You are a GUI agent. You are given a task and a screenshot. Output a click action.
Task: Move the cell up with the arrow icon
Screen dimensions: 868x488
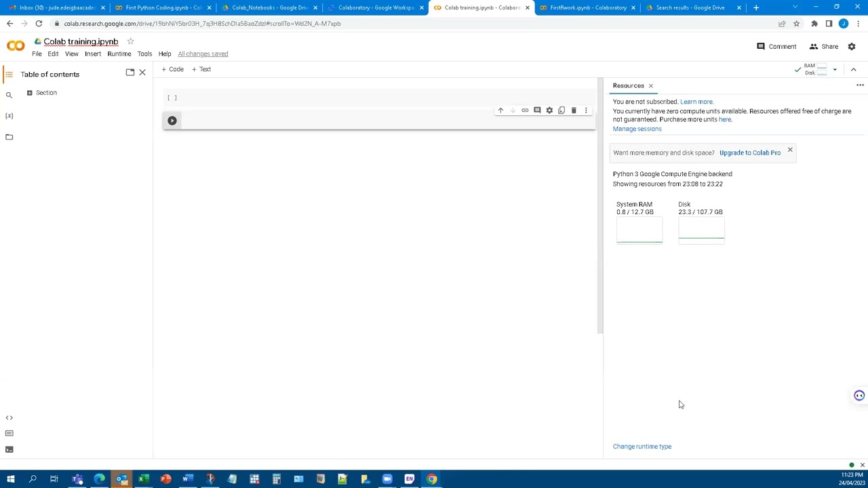coord(500,110)
